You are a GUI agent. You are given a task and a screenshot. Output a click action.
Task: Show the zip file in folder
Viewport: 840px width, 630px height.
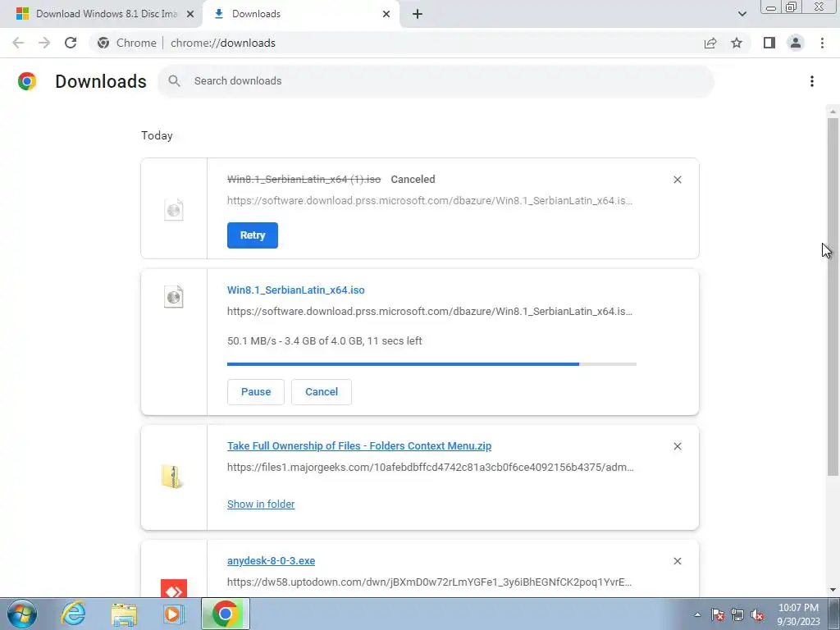click(261, 504)
